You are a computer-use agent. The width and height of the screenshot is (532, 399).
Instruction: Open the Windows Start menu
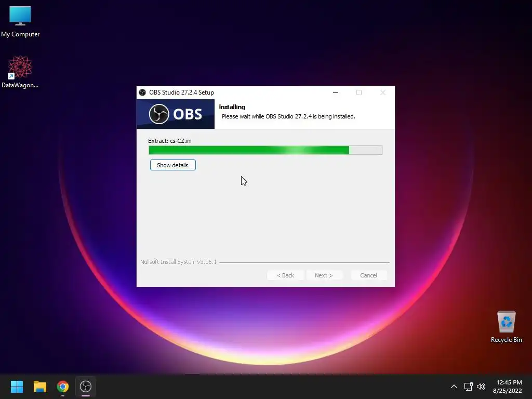pyautogui.click(x=17, y=387)
